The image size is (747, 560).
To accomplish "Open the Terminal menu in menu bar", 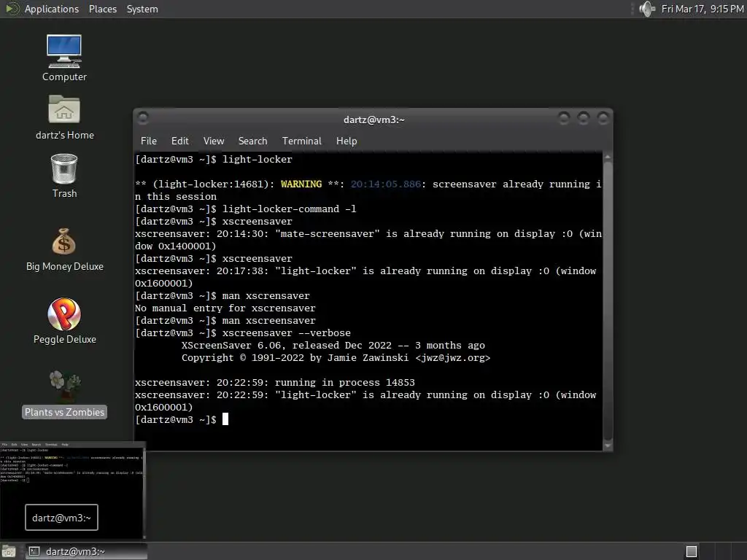I will point(301,141).
